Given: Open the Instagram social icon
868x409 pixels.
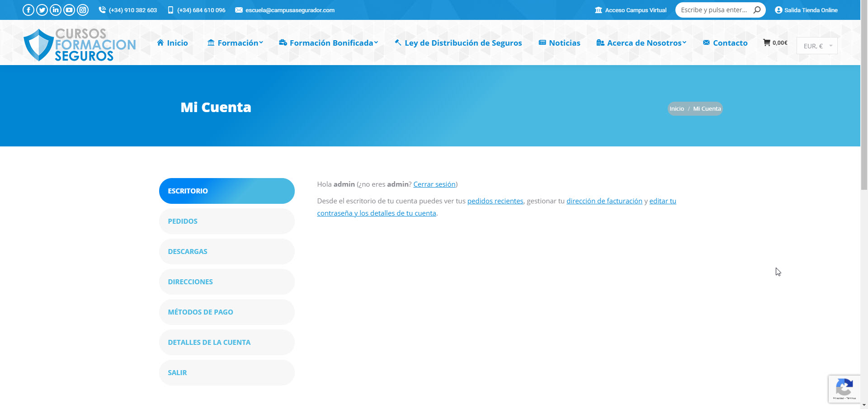Looking at the screenshot, I should tap(83, 10).
